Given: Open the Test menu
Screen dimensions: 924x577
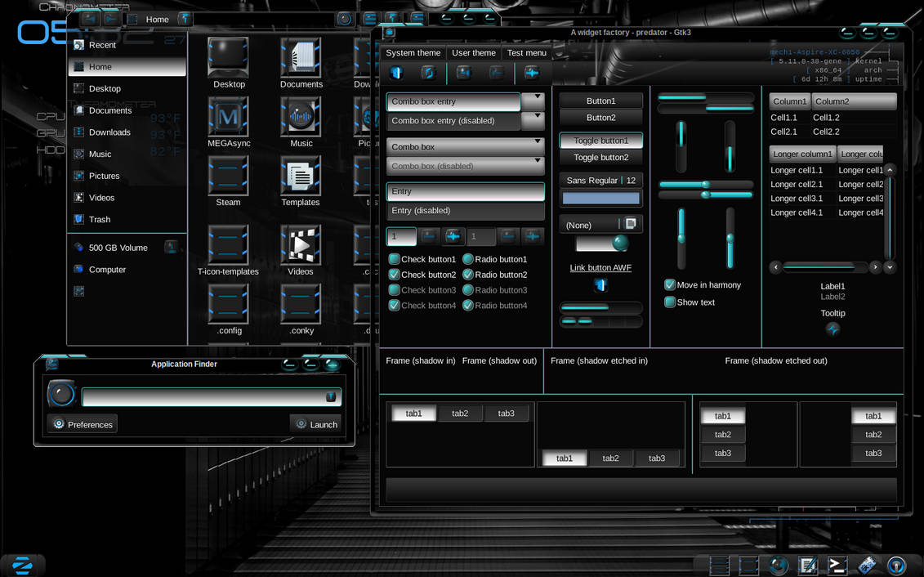Looking at the screenshot, I should click(x=526, y=52).
